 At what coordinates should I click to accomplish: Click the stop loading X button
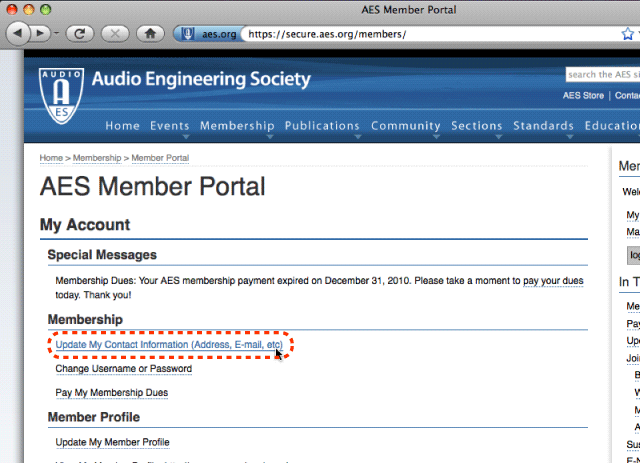(x=115, y=34)
